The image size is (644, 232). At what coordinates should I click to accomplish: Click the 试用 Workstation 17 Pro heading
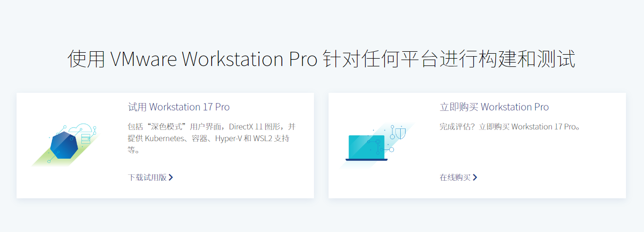178,107
